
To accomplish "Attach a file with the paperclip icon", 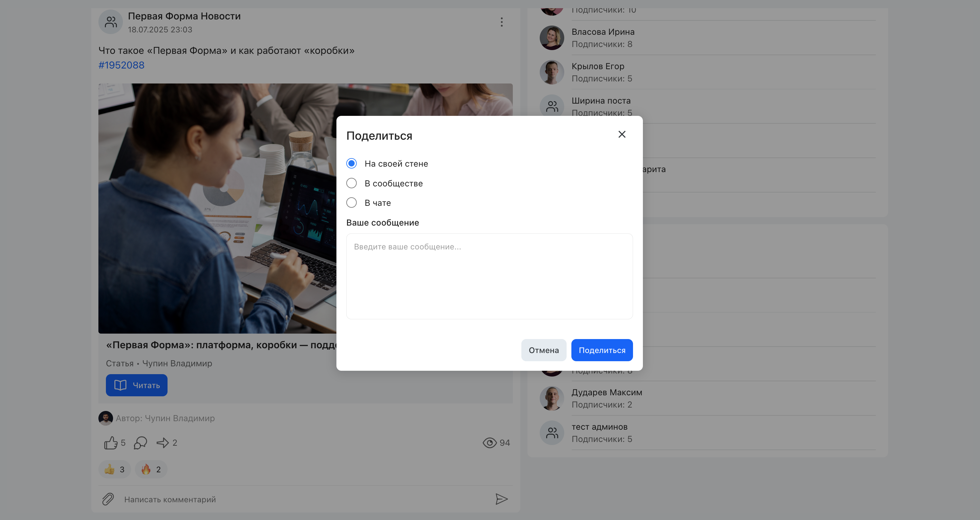I will pyautogui.click(x=108, y=499).
